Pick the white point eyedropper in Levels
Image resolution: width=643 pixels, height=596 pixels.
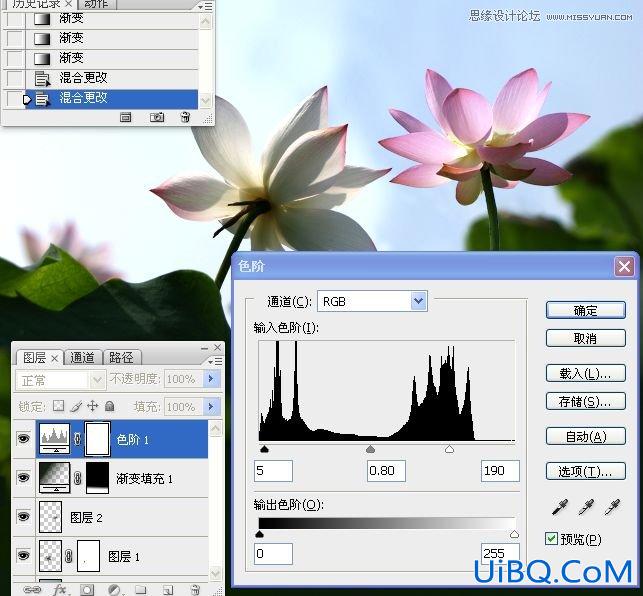pyautogui.click(x=612, y=507)
